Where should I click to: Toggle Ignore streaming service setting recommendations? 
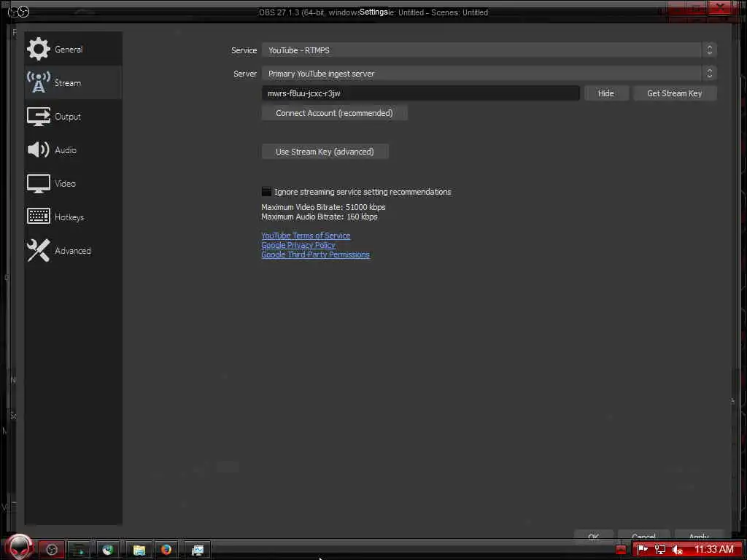[266, 192]
